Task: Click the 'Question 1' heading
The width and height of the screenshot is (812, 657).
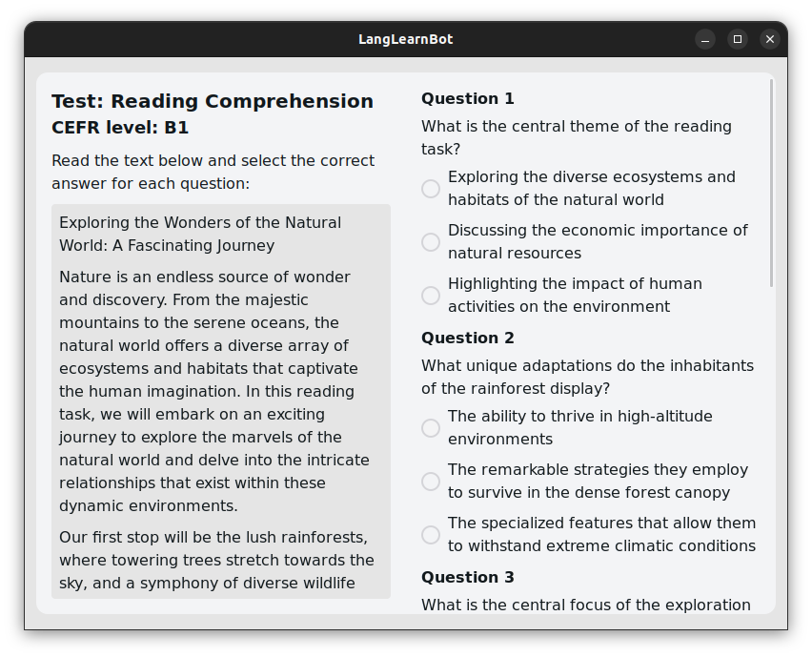Action: tap(468, 98)
